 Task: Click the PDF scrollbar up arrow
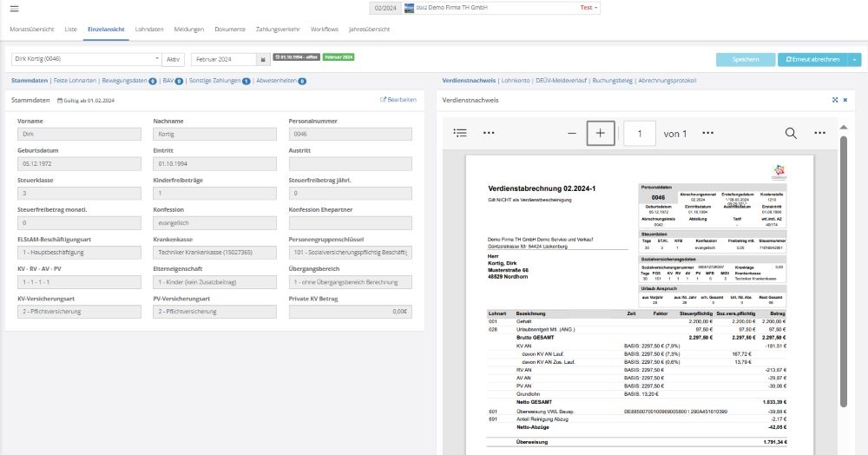coord(843,128)
